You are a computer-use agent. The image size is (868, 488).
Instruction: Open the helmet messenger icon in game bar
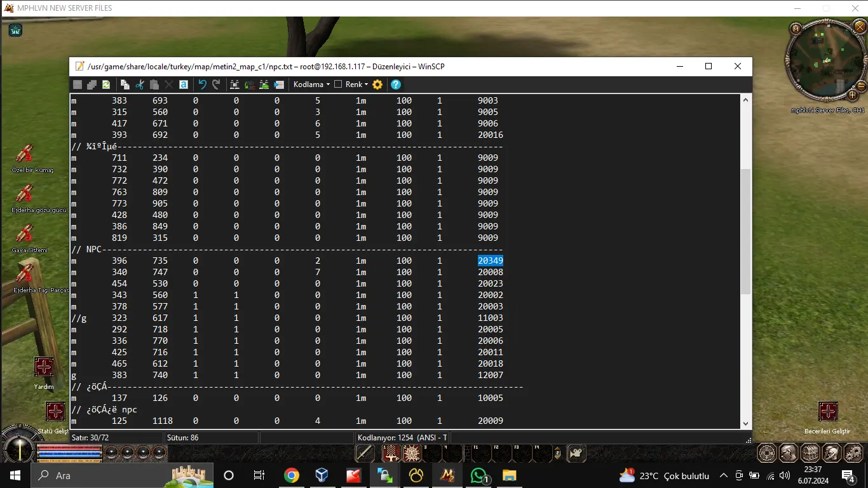click(831, 453)
